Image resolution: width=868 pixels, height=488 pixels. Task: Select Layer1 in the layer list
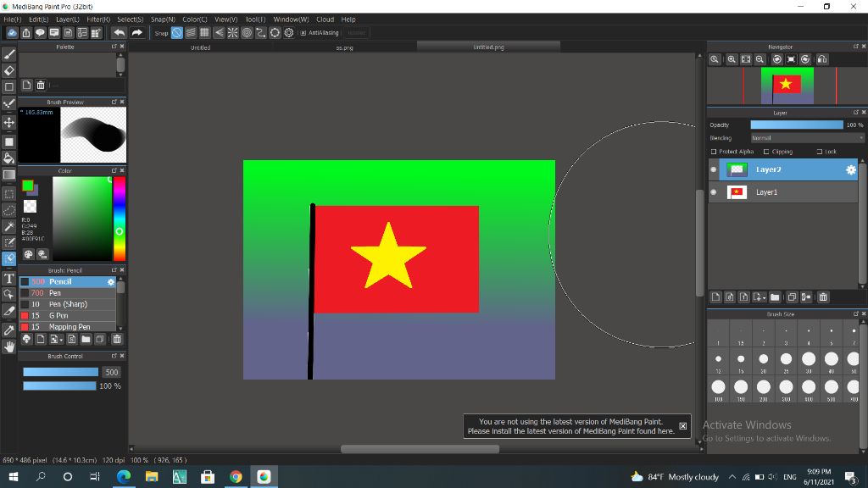(782, 192)
